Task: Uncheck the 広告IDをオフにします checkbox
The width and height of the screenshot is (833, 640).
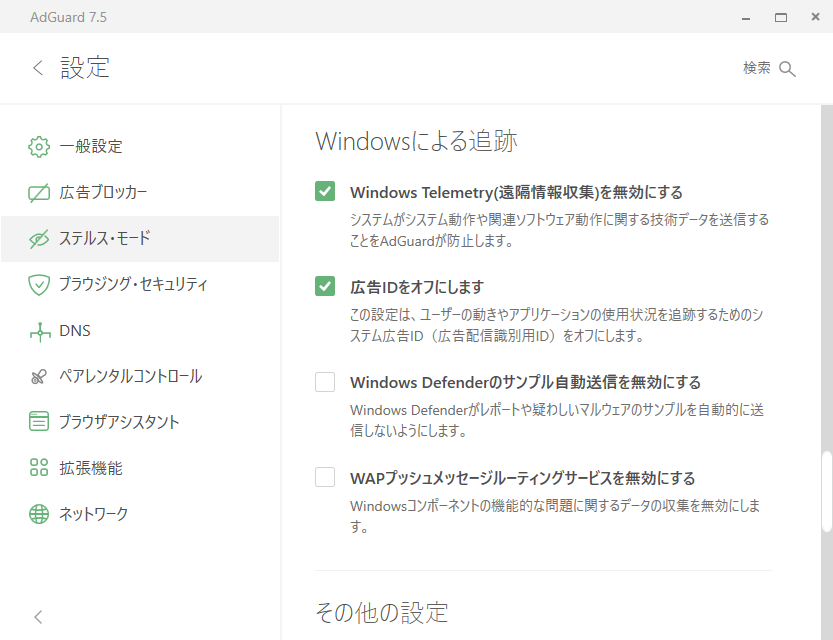Action: click(325, 286)
